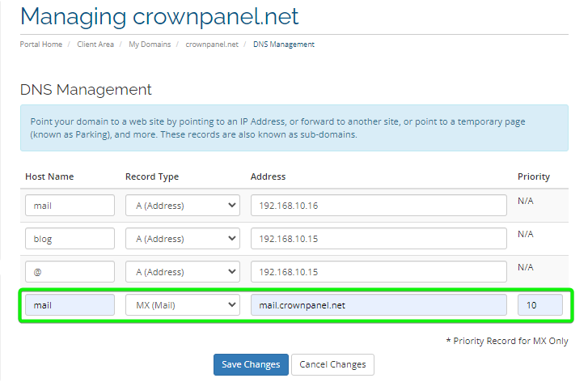This screenshot has width=588, height=391.
Task: Expand record type dropdown for @ row
Action: [x=183, y=272]
